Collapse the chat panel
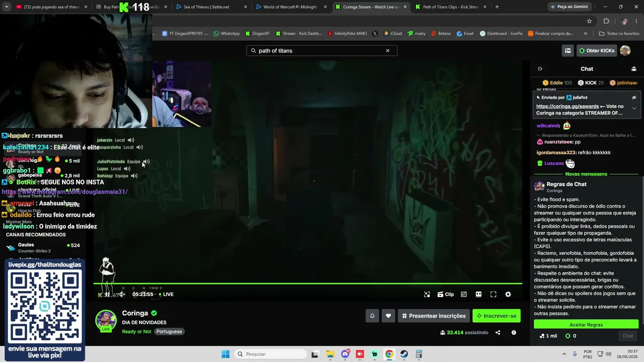The height and width of the screenshot is (362, 644). [540, 69]
